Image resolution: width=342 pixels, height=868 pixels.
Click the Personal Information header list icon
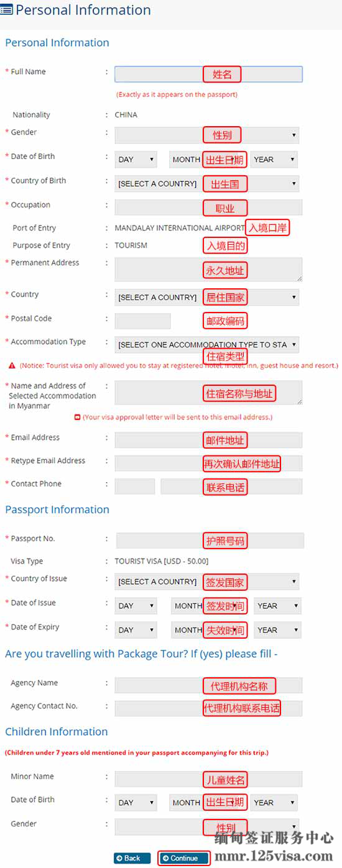coord(7,10)
